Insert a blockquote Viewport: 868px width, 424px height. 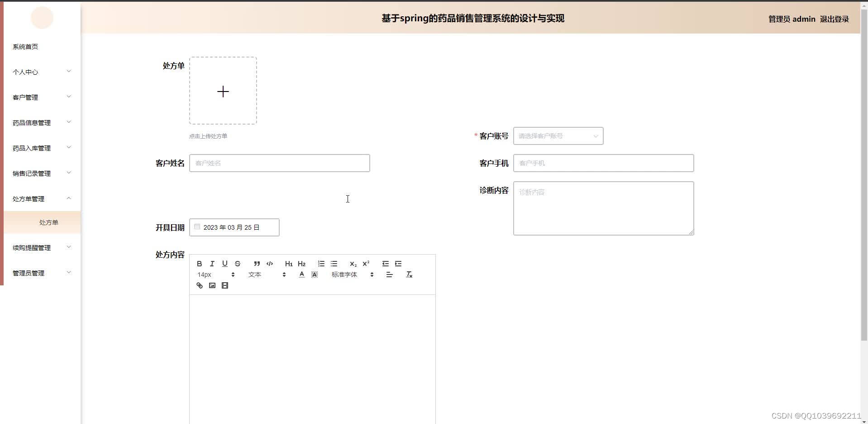coord(257,264)
